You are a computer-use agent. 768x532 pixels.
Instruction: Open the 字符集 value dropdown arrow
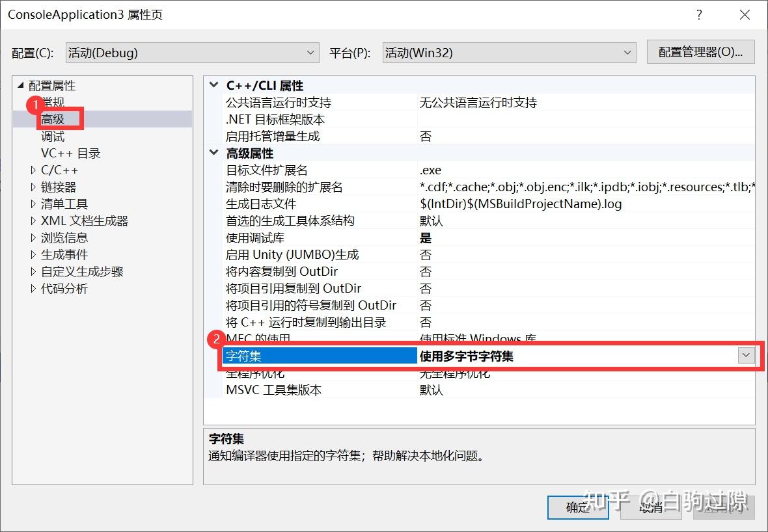pos(745,355)
